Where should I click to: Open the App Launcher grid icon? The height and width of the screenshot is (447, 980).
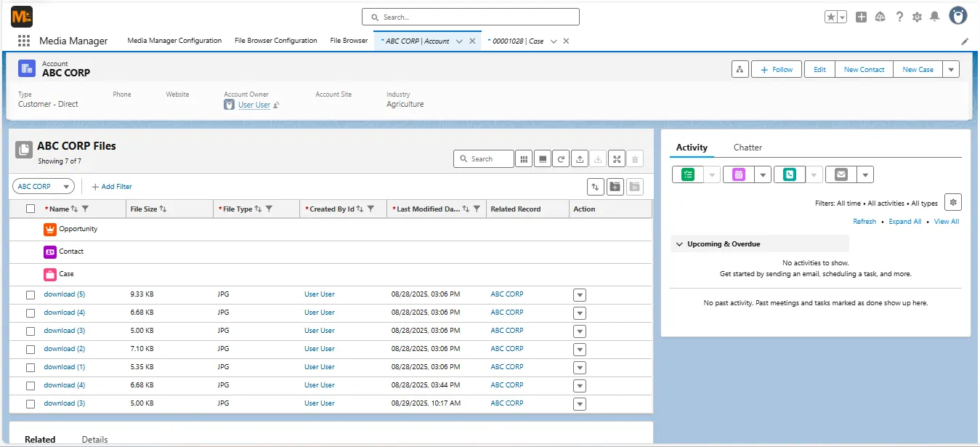click(x=23, y=41)
